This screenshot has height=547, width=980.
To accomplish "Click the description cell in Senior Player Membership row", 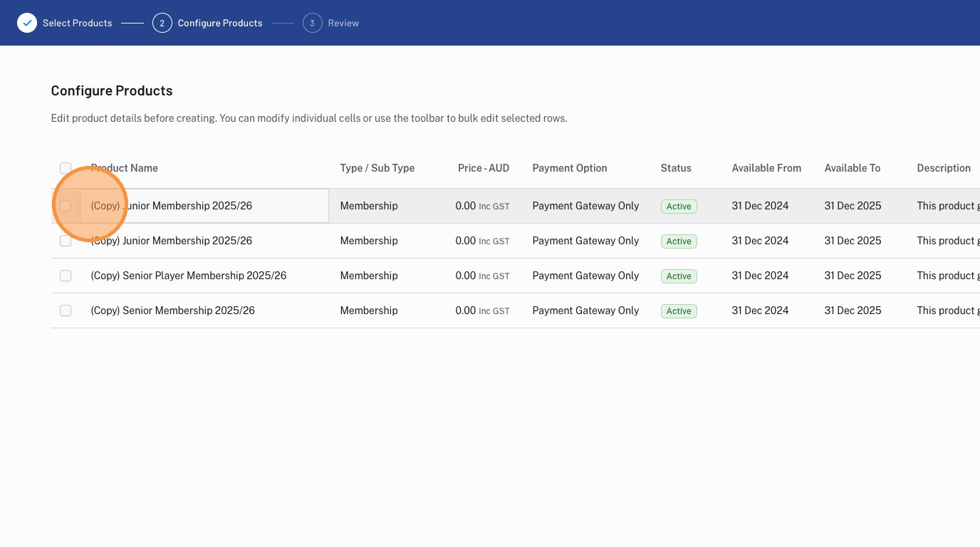I will click(x=949, y=276).
